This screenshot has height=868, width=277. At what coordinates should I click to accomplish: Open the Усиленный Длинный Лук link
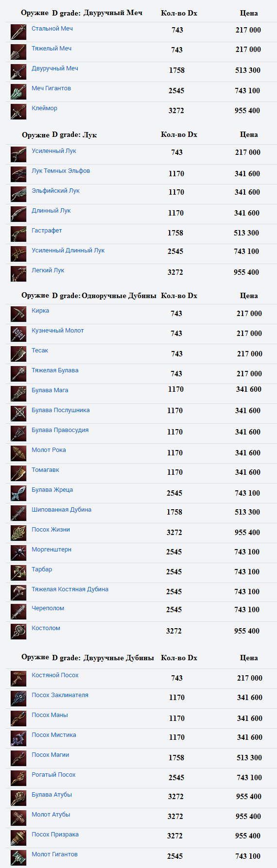pos(68,250)
